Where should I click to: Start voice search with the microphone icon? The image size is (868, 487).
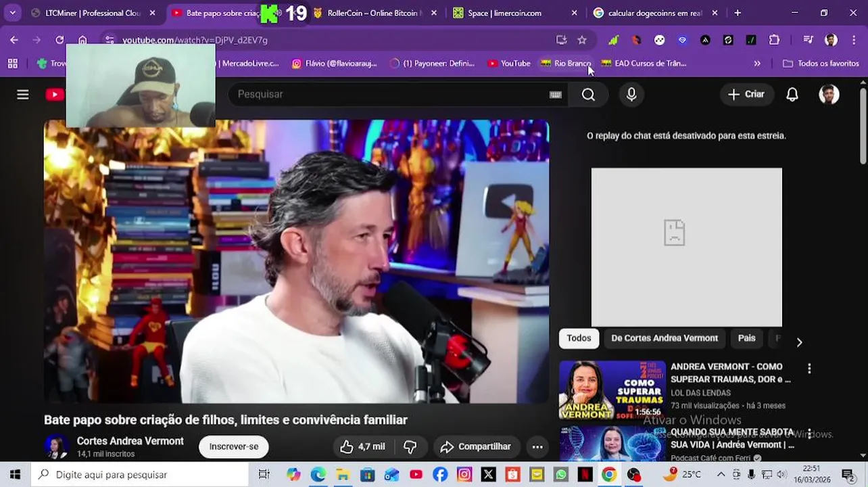(x=631, y=95)
